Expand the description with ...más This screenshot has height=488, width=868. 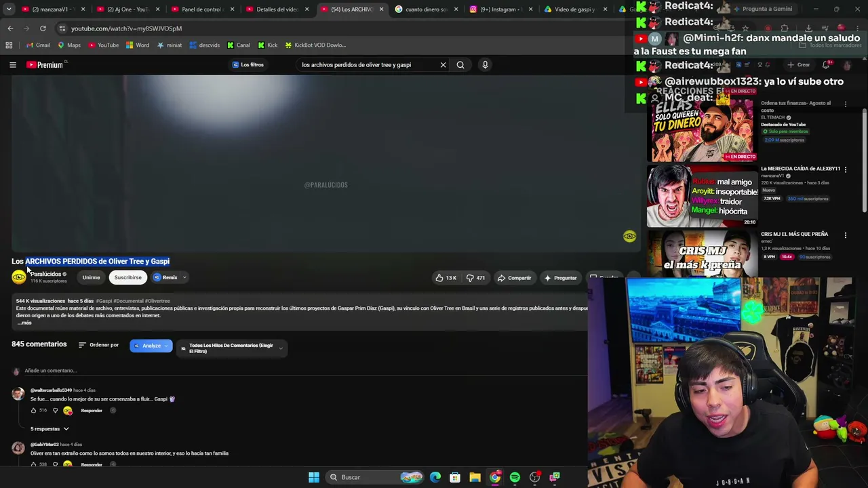click(x=24, y=323)
